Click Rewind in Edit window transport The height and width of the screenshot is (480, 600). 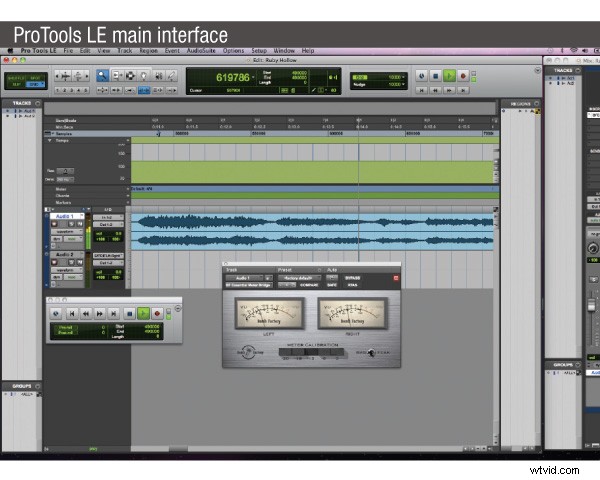[x=435, y=90]
